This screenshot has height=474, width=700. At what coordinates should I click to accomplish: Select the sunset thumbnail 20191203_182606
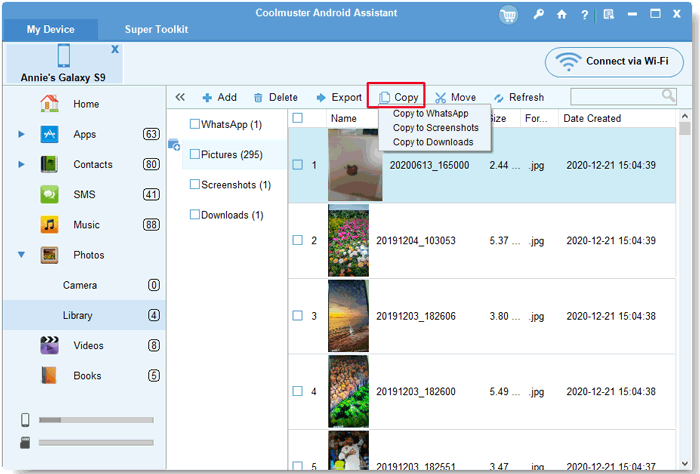[348, 316]
